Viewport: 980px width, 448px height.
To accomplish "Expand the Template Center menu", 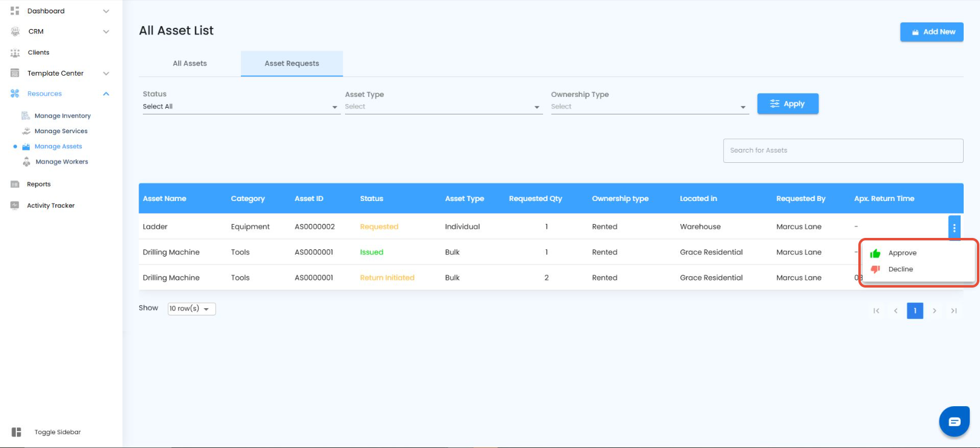I will [106, 73].
